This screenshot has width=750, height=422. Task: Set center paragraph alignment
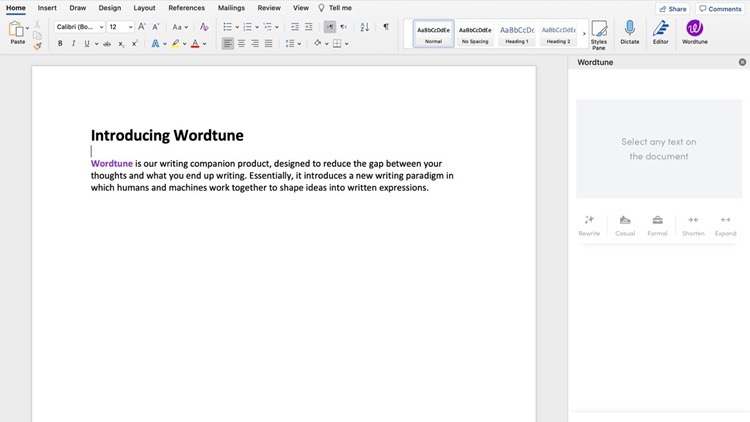point(242,44)
